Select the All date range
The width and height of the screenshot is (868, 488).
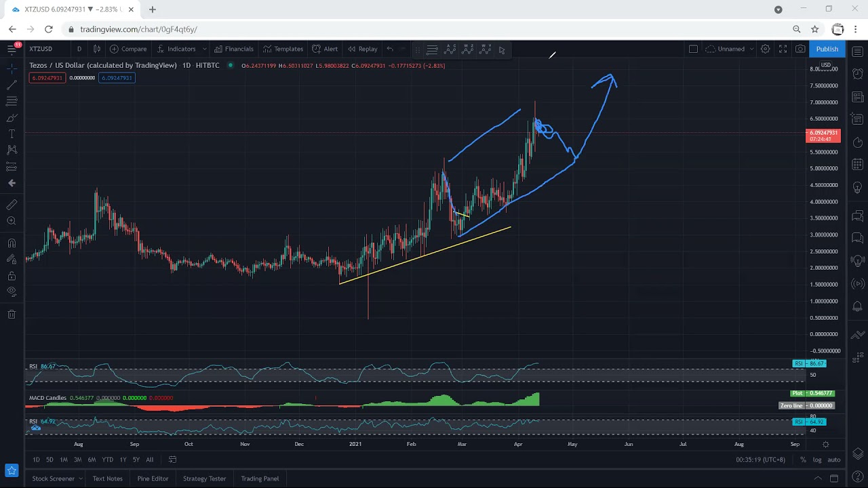pyautogui.click(x=150, y=460)
